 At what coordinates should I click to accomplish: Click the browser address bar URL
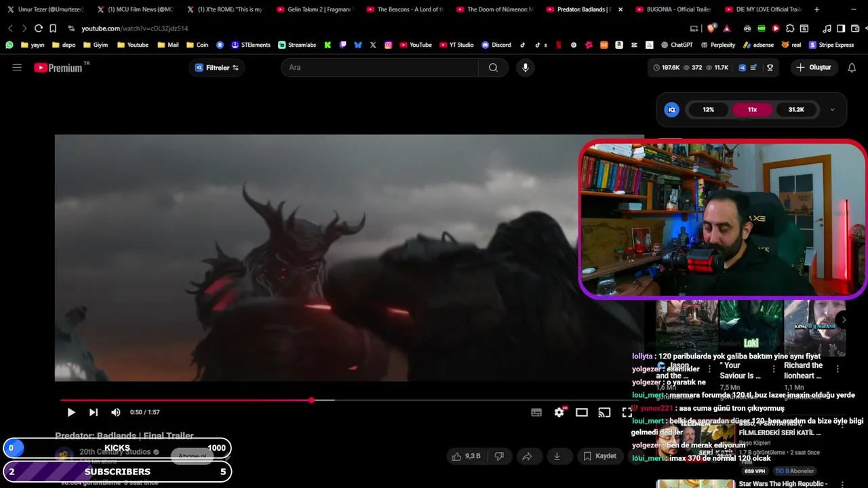point(135,28)
